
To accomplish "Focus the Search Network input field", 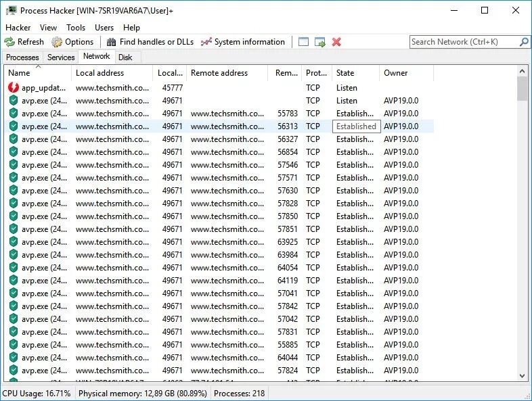I will click(464, 42).
